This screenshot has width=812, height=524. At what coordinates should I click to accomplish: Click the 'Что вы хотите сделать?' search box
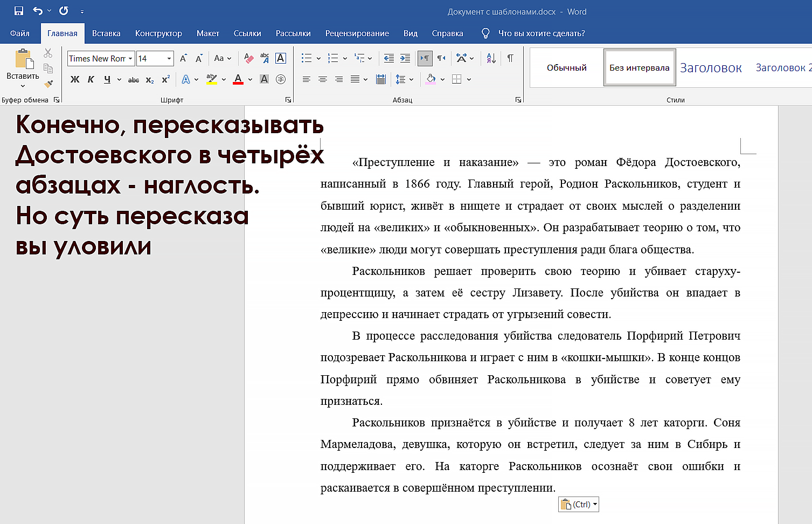542,33
